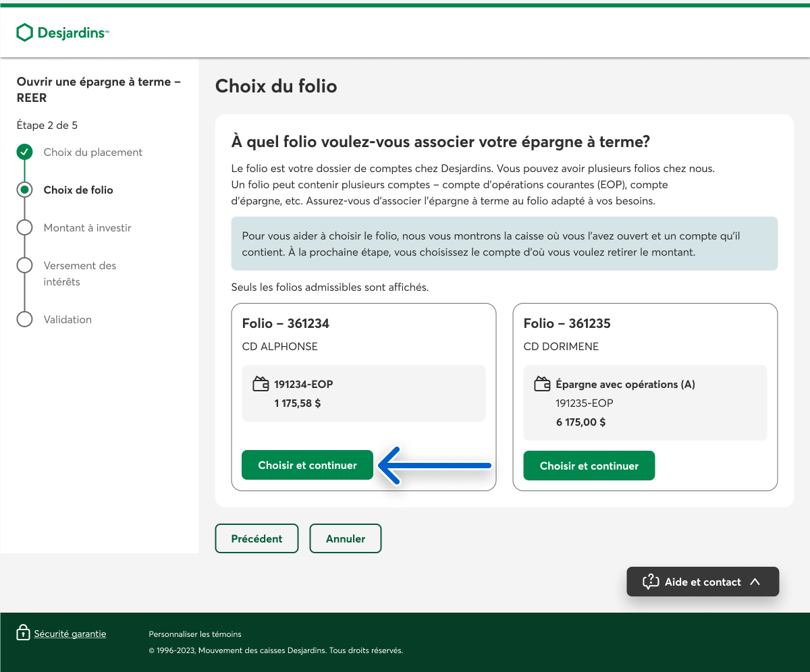
Task: Click the Desjardins hexagon logo
Action: pos(25,32)
